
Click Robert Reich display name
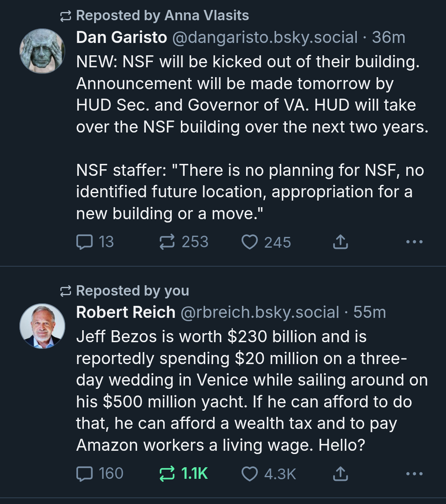126,312
